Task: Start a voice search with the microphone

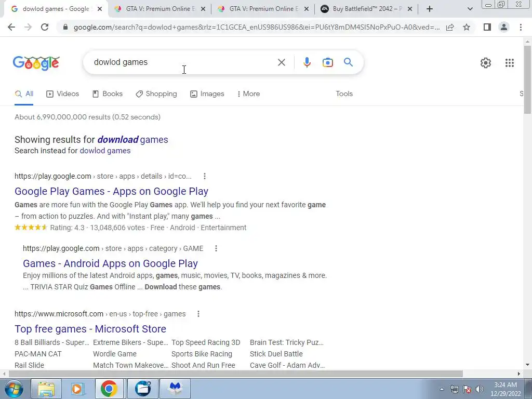Action: 307,62
